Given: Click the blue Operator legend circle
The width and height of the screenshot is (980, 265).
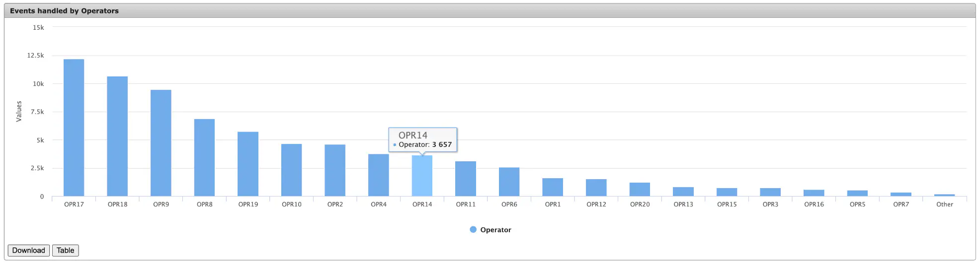Looking at the screenshot, I should pyautogui.click(x=473, y=230).
